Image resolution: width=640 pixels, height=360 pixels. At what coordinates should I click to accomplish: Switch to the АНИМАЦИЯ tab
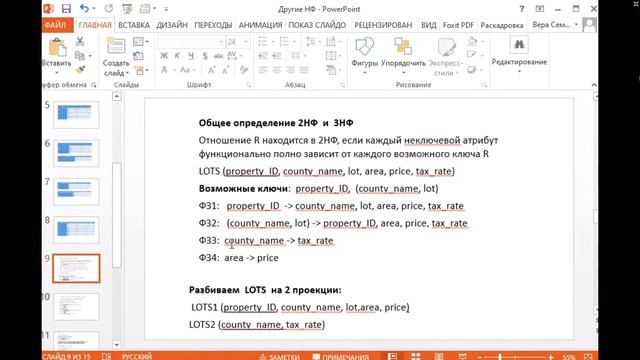click(260, 25)
